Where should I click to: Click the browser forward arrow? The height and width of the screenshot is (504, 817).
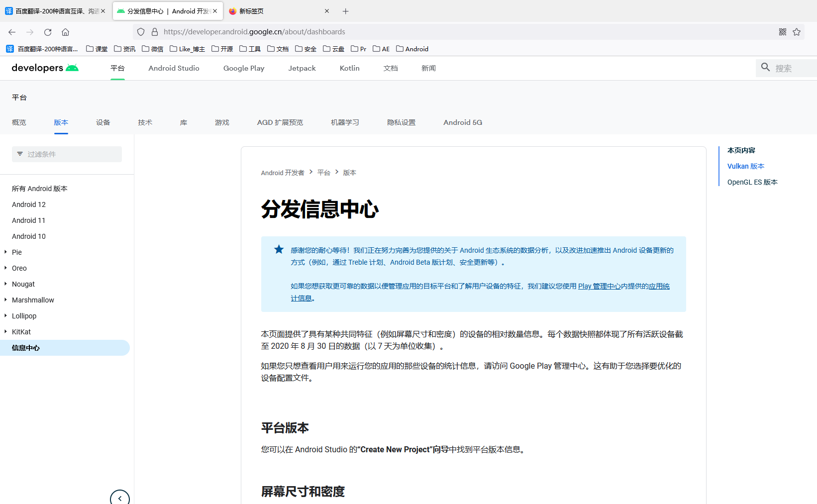tap(30, 32)
